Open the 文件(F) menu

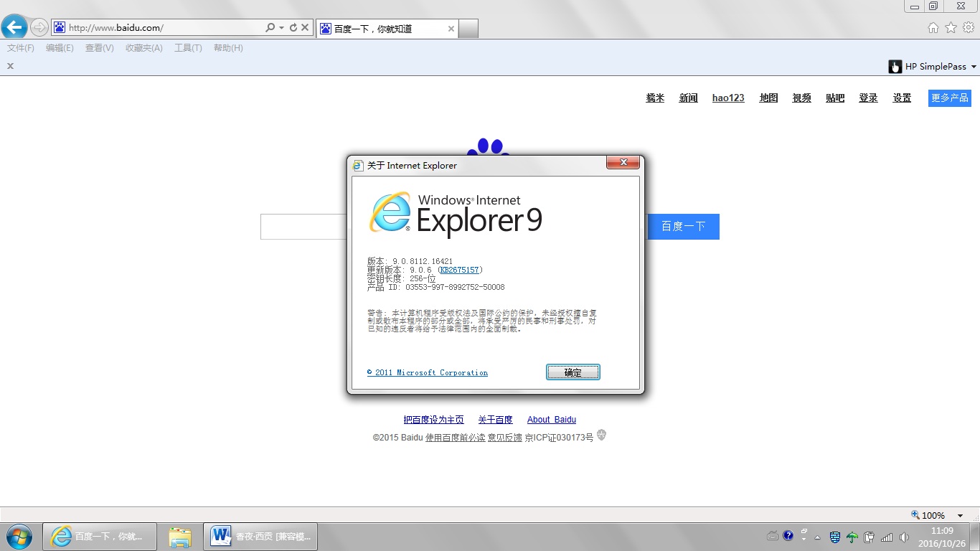(21, 48)
